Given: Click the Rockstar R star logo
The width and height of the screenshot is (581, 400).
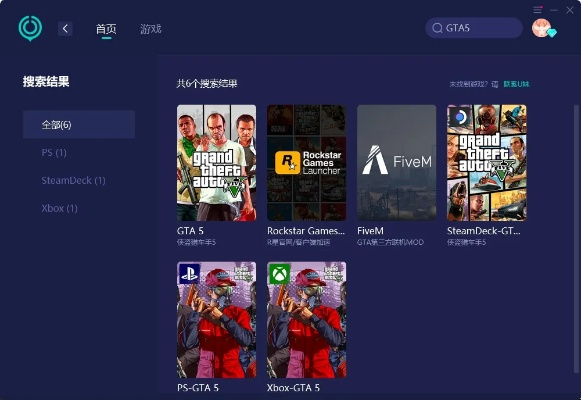Looking at the screenshot, I should (x=288, y=163).
